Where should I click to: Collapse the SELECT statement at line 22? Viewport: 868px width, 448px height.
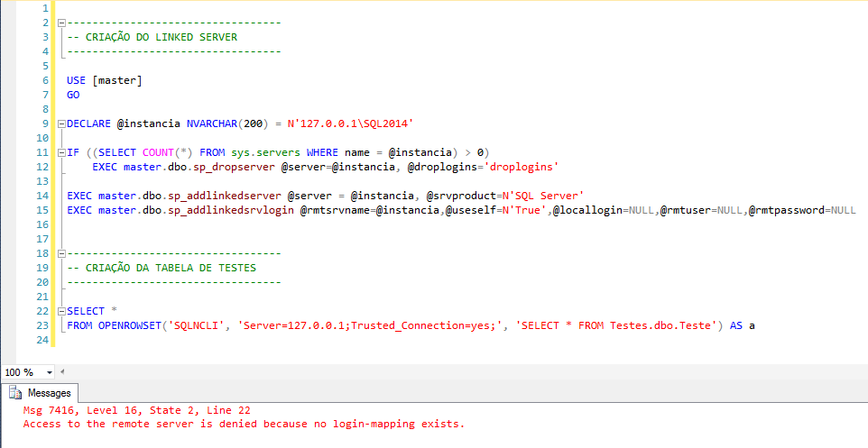(61, 311)
